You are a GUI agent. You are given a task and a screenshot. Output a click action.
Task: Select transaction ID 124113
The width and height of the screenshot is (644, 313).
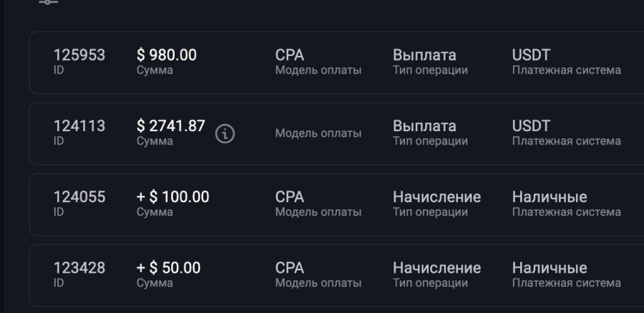(79, 126)
